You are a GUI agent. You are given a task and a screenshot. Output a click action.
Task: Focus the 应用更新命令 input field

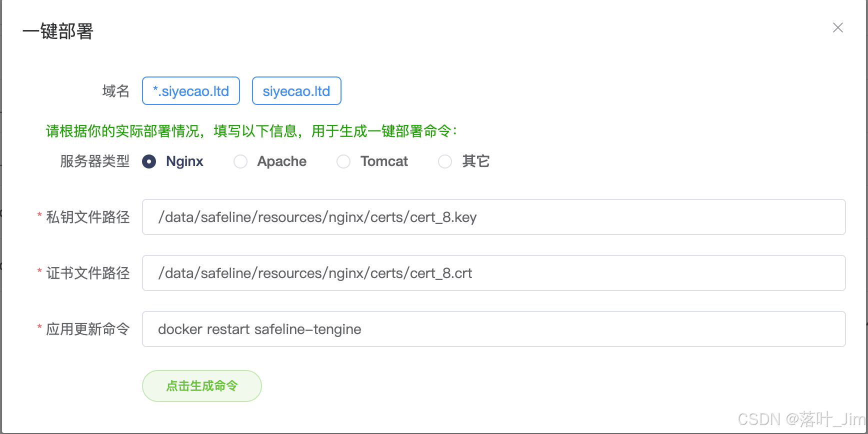pyautogui.click(x=494, y=329)
